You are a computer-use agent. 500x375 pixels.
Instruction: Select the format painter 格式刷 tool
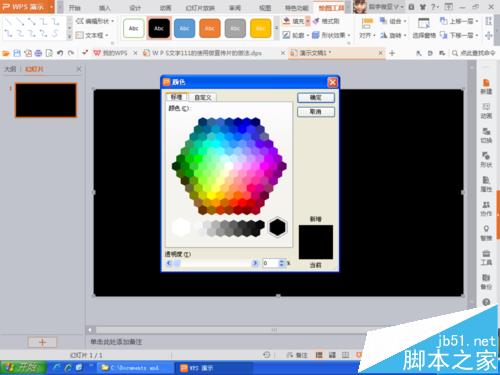point(326,21)
